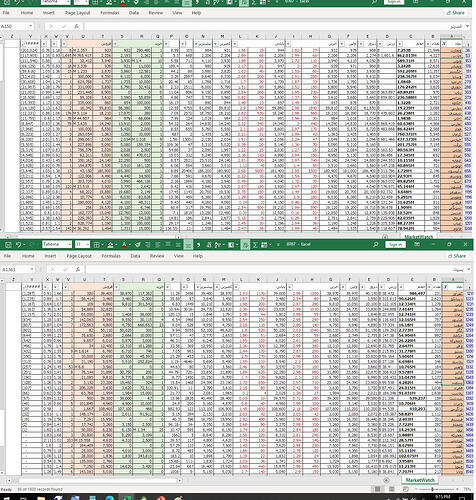Click Enter checkmark in lower window formula bar
Viewport: 476px width, 500px height.
point(65,269)
